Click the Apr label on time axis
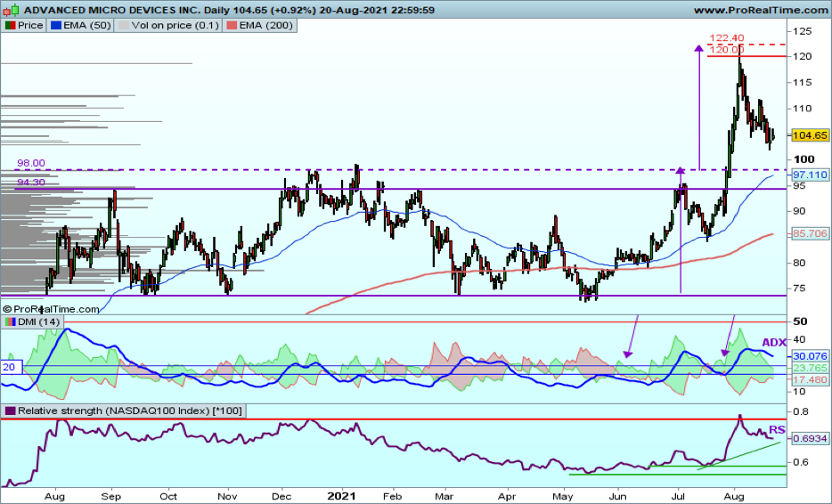The image size is (832, 504). [507, 497]
